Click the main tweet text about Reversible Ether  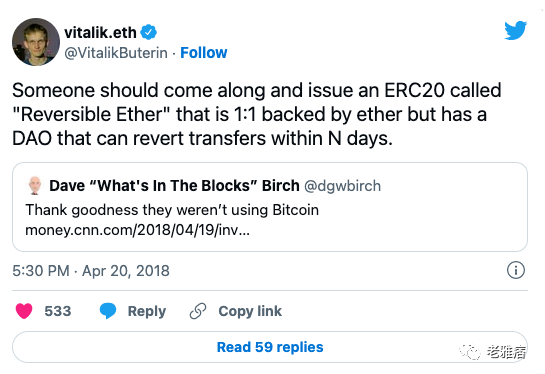(257, 114)
